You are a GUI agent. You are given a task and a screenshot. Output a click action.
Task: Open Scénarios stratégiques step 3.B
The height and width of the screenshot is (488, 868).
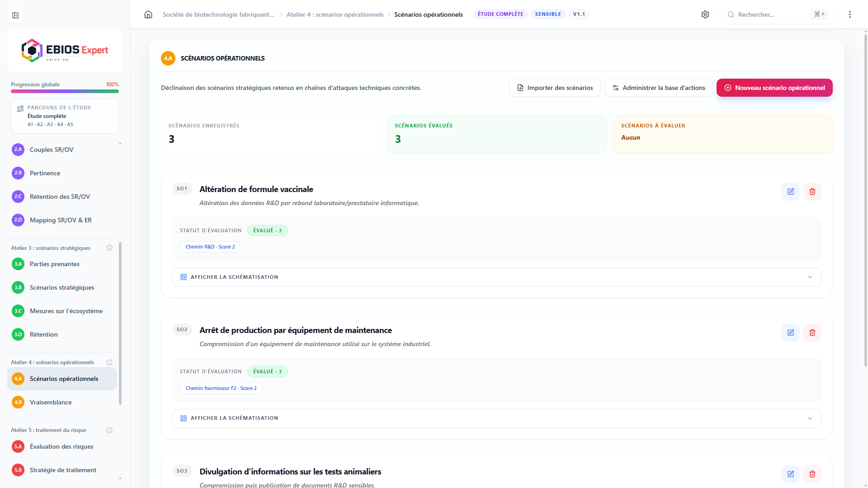(62, 287)
